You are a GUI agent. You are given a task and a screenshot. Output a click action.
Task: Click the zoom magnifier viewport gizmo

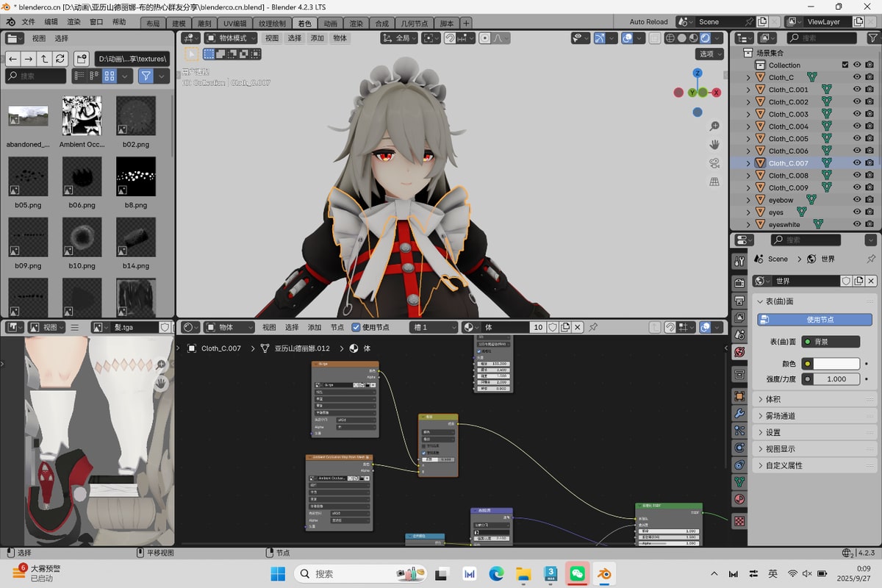tap(714, 126)
